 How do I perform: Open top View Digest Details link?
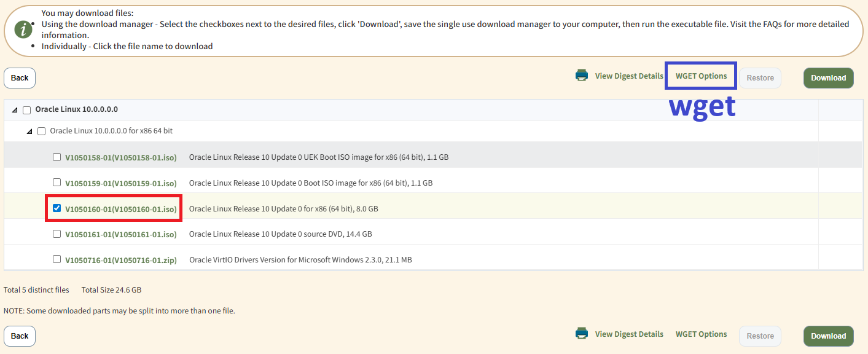point(629,76)
